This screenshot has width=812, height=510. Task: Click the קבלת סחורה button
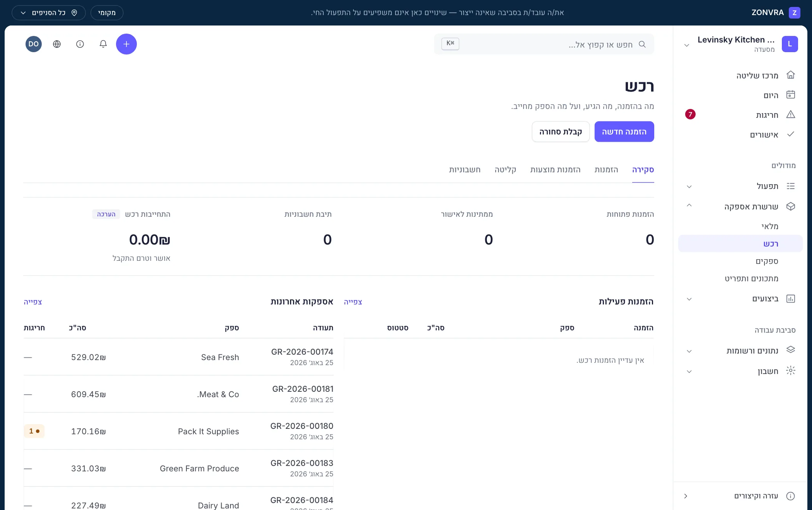coord(561,132)
